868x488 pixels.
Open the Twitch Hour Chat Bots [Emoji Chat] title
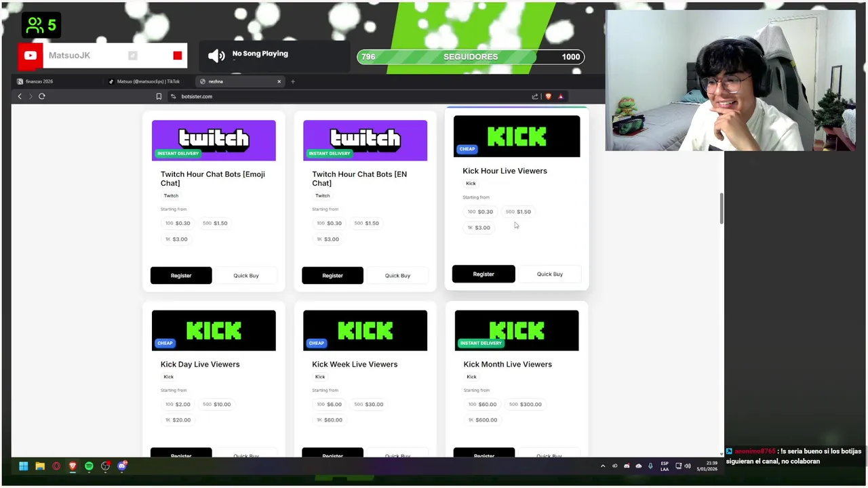(213, 178)
